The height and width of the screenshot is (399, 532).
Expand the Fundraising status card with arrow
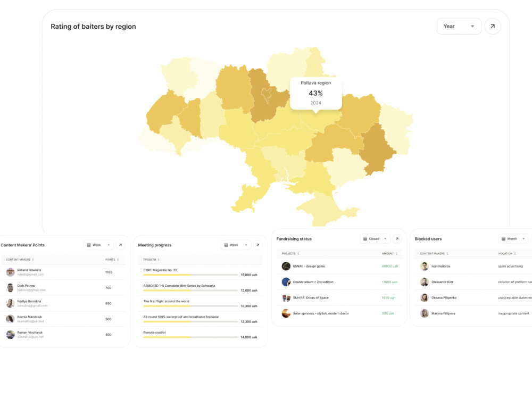[397, 238]
